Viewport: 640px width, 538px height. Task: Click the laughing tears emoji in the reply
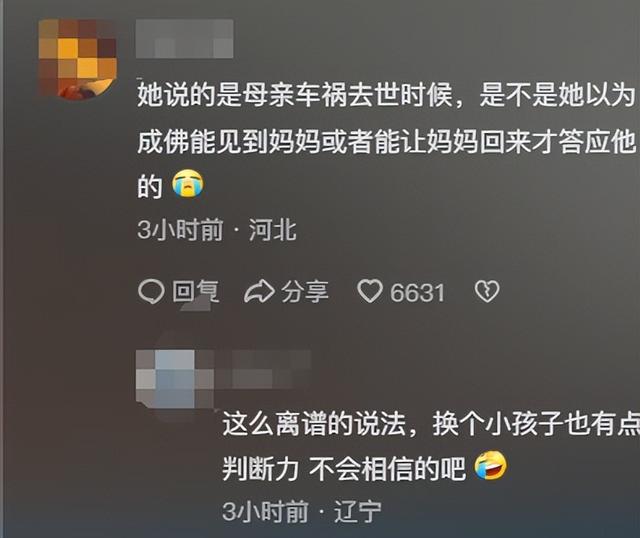click(x=491, y=466)
